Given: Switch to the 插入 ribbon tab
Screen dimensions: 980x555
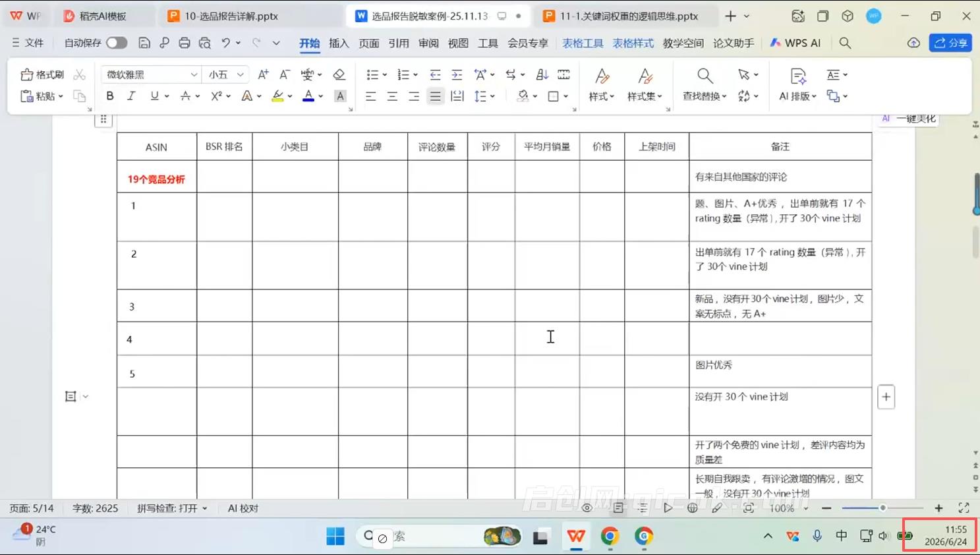Looking at the screenshot, I should pyautogui.click(x=339, y=43).
